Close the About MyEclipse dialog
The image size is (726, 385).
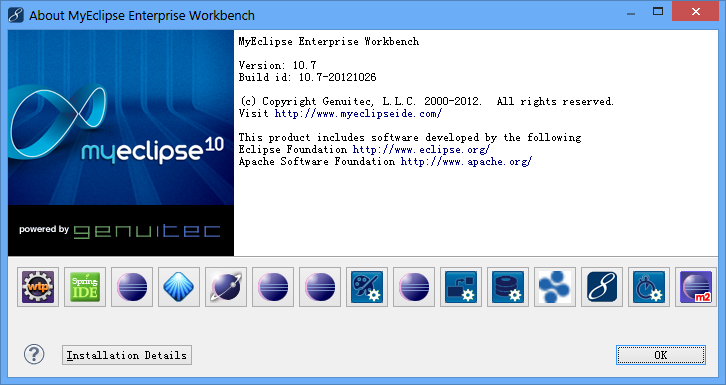(x=695, y=11)
